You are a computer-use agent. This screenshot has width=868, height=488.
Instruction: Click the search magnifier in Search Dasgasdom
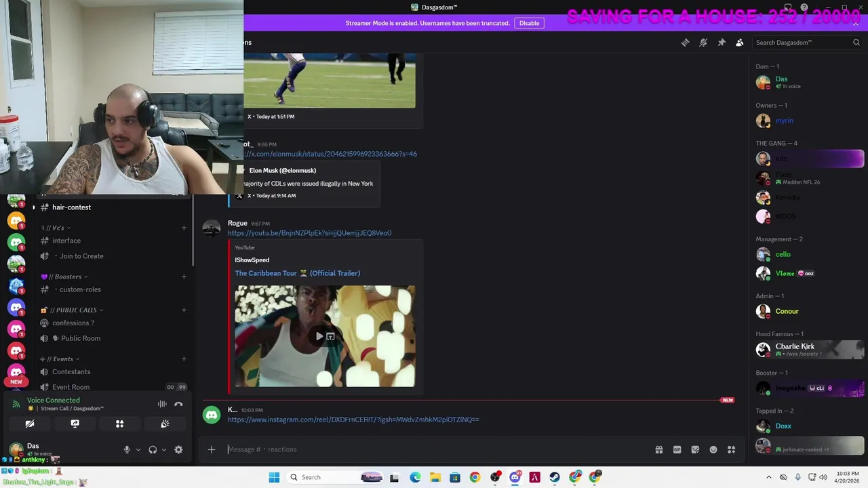(x=856, y=42)
